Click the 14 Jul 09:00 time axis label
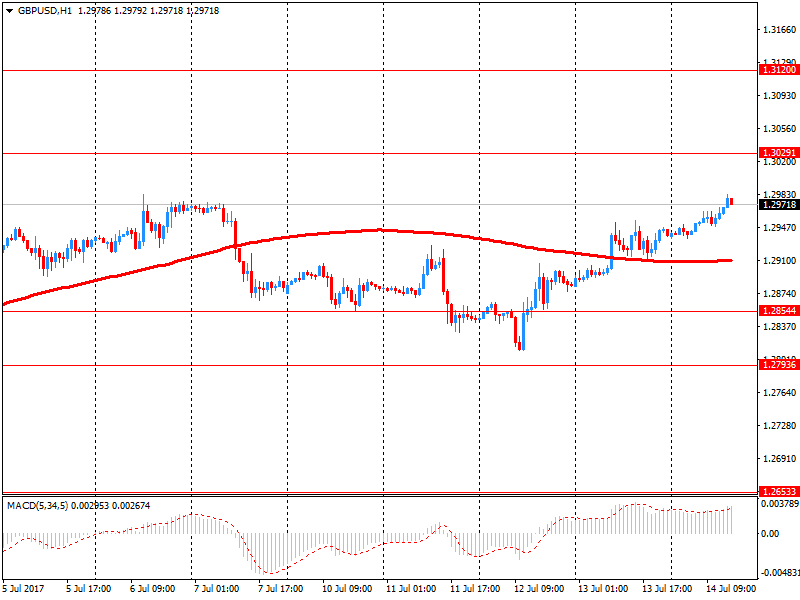 [x=731, y=589]
